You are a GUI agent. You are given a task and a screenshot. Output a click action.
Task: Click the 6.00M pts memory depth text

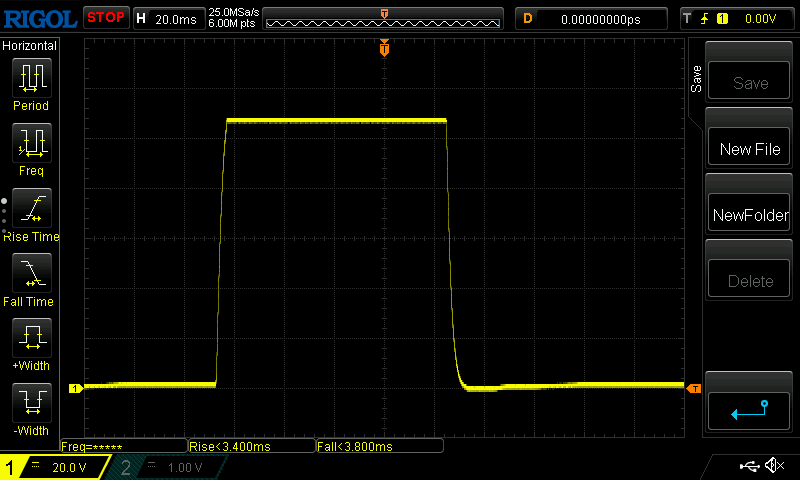(x=232, y=23)
